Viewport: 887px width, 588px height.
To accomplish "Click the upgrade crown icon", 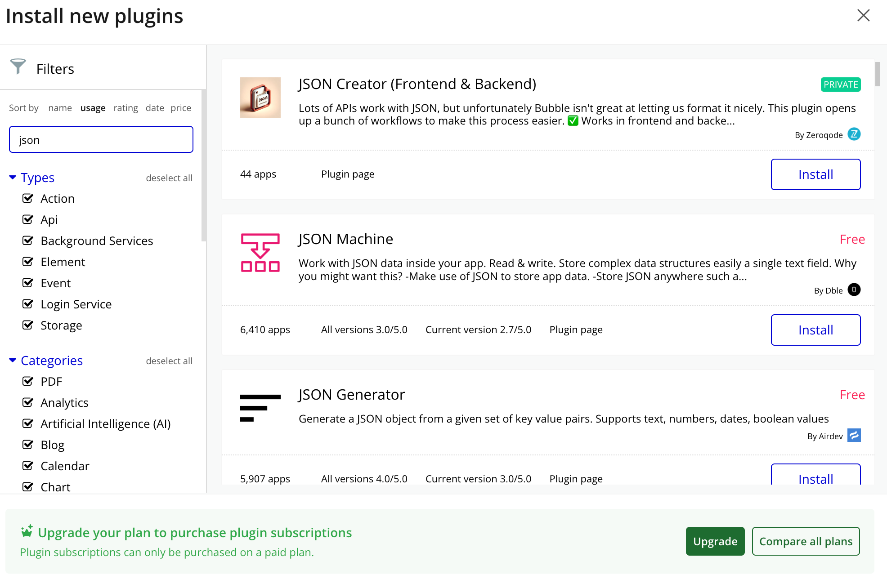I will point(27,531).
